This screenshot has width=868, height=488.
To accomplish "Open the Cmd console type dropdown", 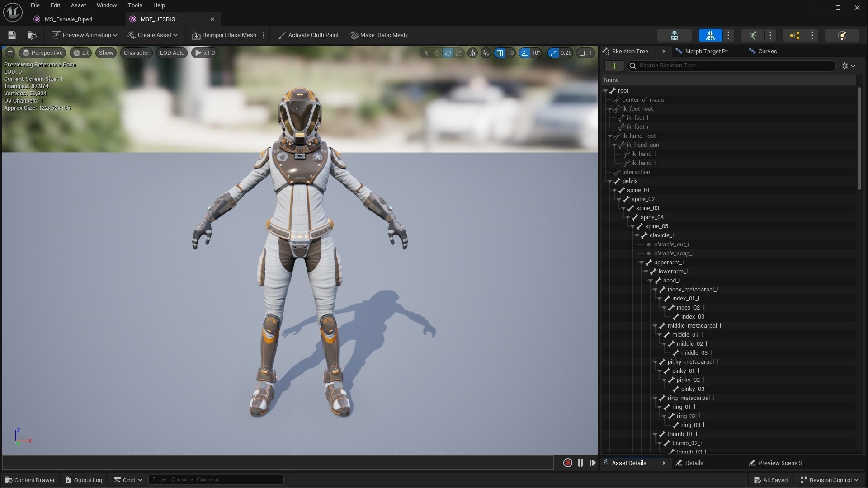I will [x=128, y=480].
